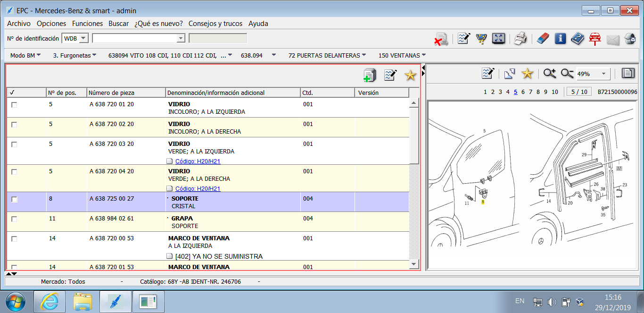The image size is (644, 313).
Task: Open the 638.094 dropdown
Action: (258, 55)
